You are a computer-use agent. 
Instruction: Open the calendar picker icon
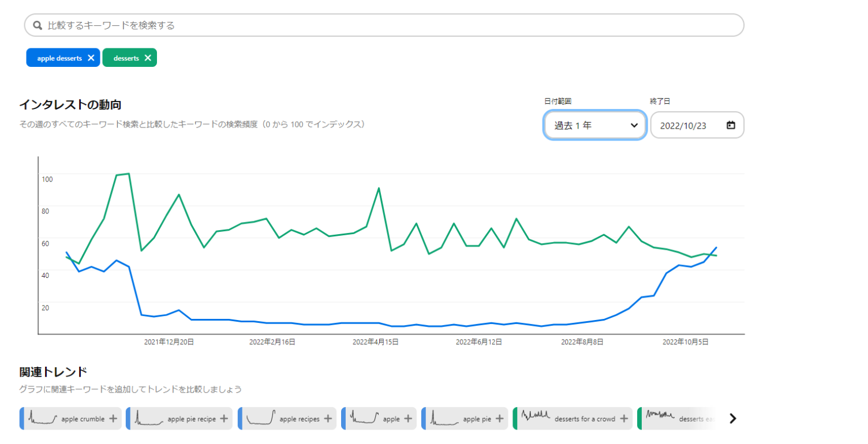pyautogui.click(x=731, y=125)
